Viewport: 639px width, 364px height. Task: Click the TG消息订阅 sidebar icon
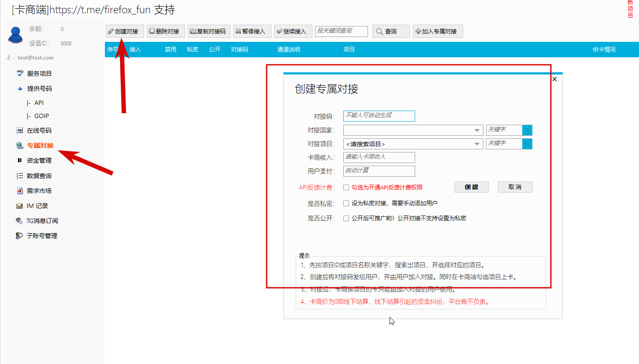19,221
